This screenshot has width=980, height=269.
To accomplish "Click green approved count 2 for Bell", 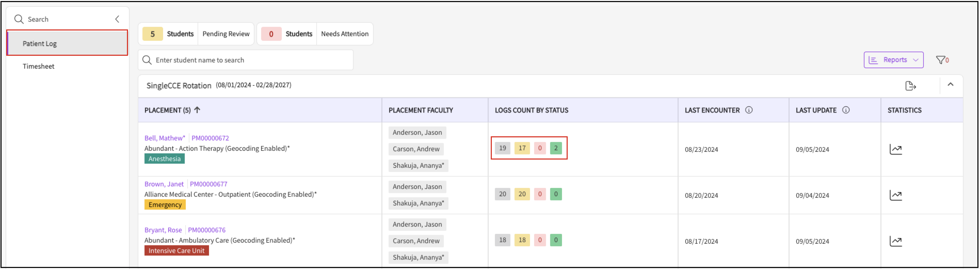I will (x=556, y=148).
